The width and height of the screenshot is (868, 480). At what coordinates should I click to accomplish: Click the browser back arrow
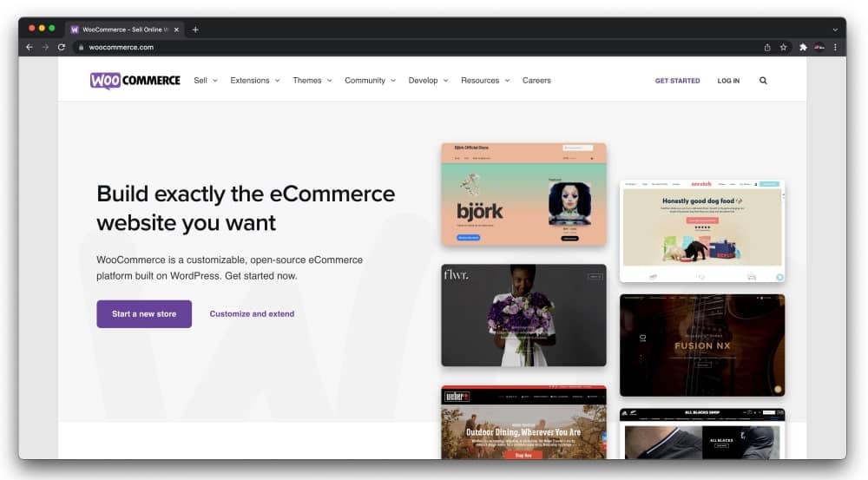pos(30,47)
